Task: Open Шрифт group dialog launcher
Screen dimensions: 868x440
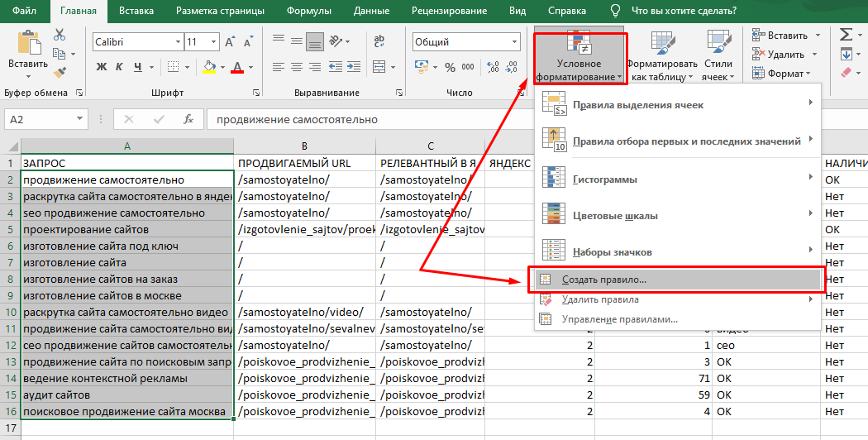Action: [256, 93]
